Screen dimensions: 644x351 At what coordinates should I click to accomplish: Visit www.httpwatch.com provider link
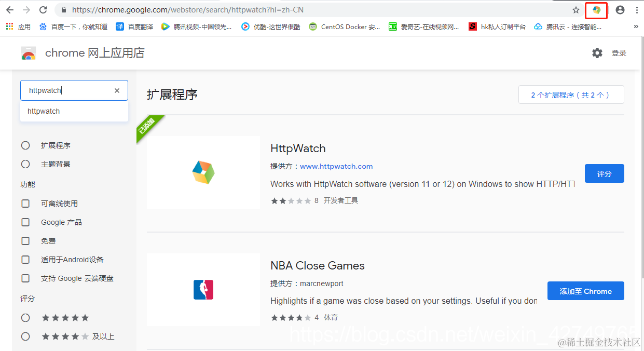[x=336, y=167]
